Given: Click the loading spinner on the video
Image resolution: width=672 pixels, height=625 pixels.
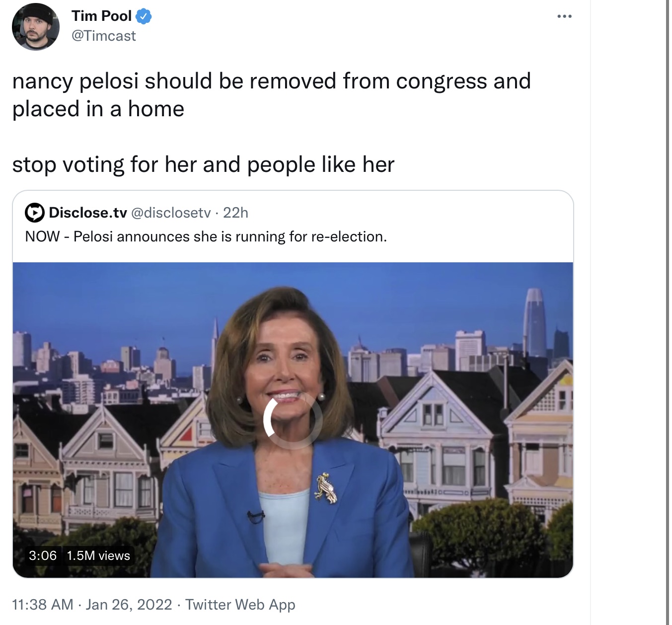Looking at the screenshot, I should pyautogui.click(x=292, y=420).
